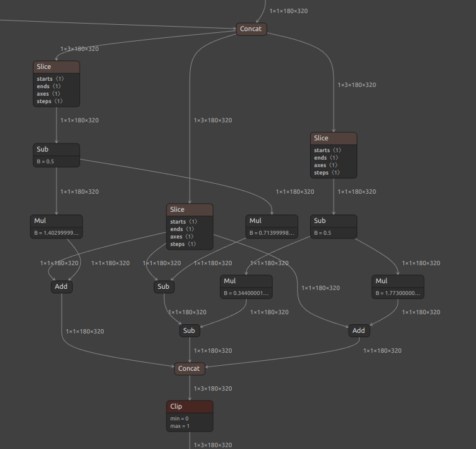Viewport: 476px width, 449px height.
Task: Click edge label between left Sub and Mul 1.40299999
Action: point(80,192)
